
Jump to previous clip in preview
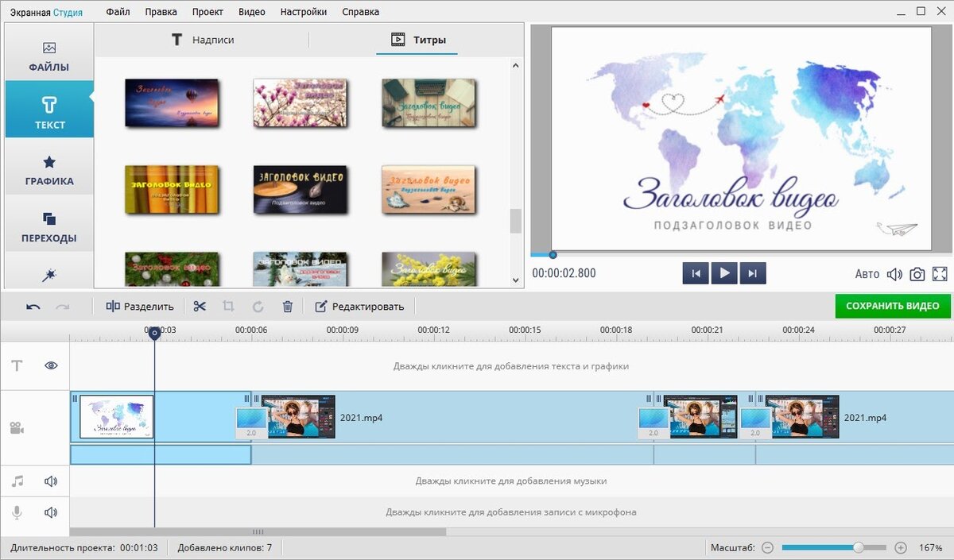[x=696, y=273]
